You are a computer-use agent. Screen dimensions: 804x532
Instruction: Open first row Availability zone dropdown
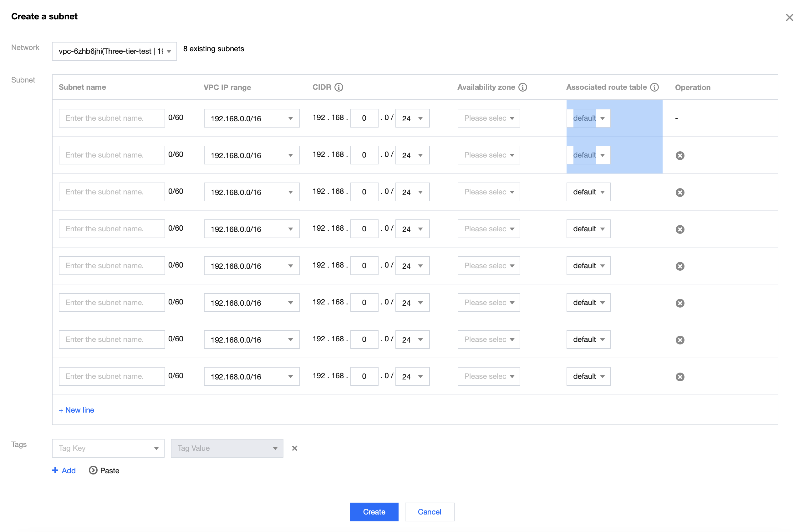coord(488,118)
